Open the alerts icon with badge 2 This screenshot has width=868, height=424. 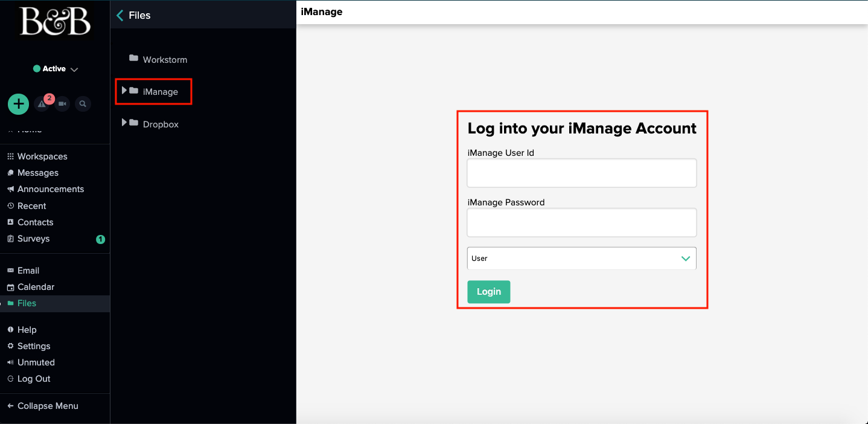click(x=42, y=104)
